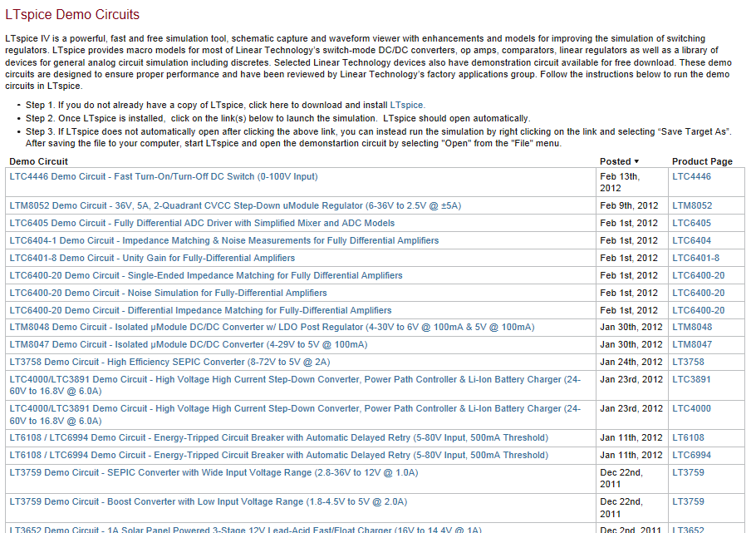The width and height of the screenshot is (756, 533).
Task: Go to the LTM8047 product page
Action: 692,344
